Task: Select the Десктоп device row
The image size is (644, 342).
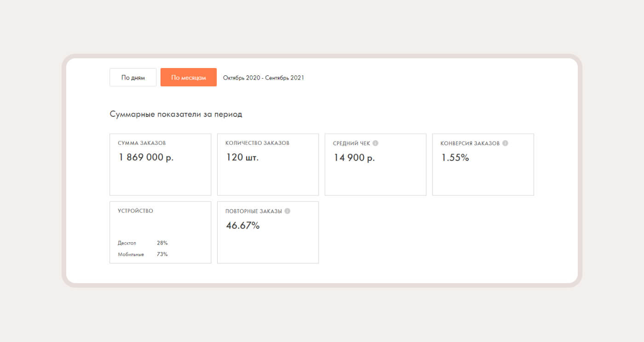Action: (x=143, y=243)
